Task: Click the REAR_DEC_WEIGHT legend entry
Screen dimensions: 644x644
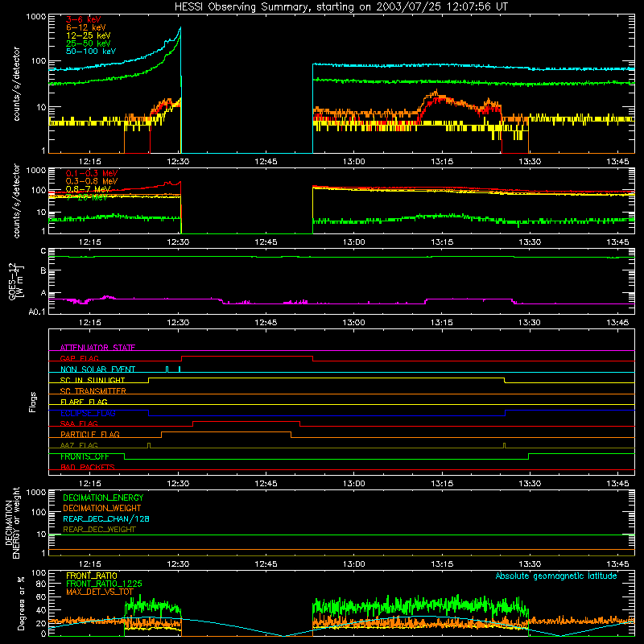Action: coord(99,530)
